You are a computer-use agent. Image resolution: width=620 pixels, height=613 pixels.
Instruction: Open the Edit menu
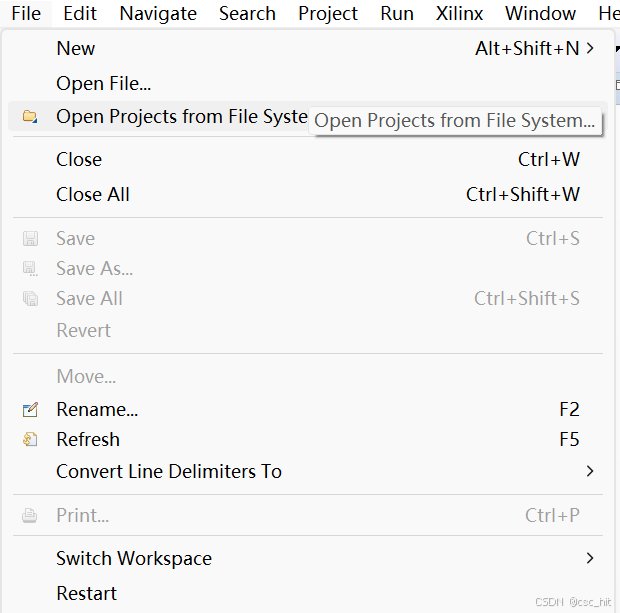coord(80,13)
